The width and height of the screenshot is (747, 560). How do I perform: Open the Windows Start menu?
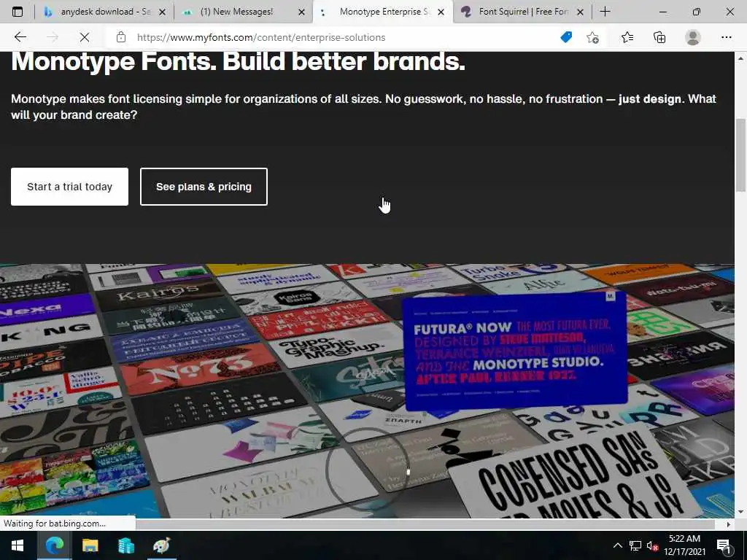(18, 545)
